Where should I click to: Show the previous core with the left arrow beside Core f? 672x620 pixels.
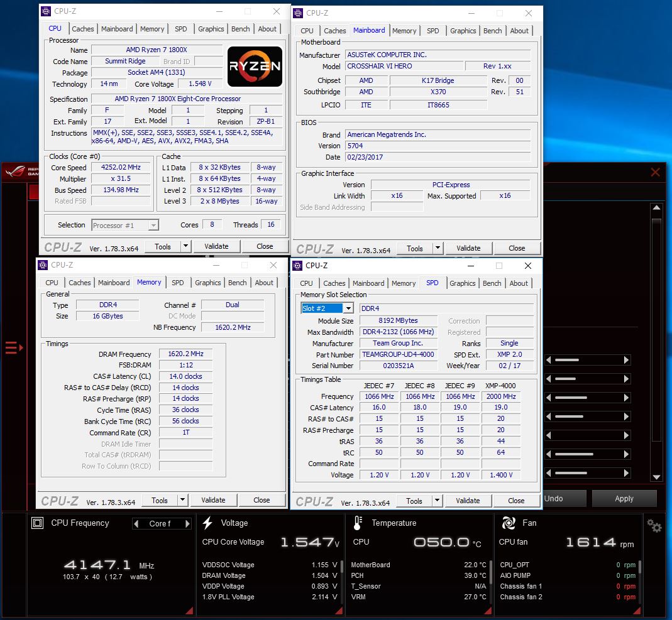pos(136,524)
